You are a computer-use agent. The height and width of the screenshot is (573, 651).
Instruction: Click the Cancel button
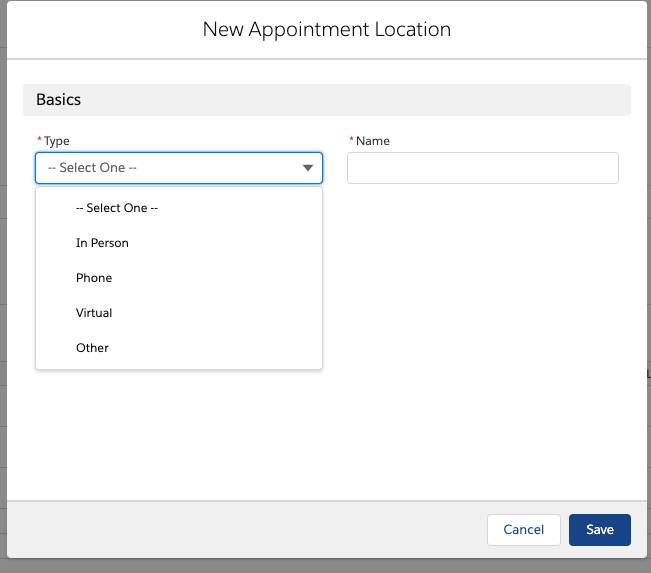click(x=524, y=529)
